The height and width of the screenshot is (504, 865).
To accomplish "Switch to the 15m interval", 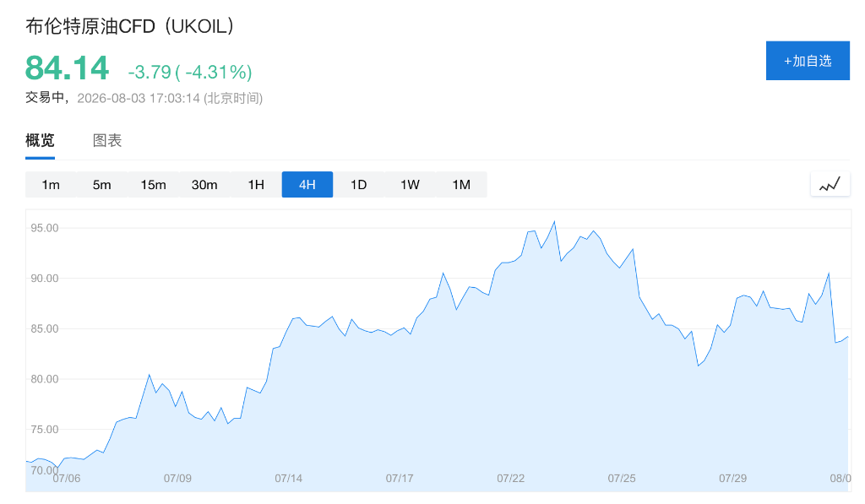I will (x=154, y=185).
